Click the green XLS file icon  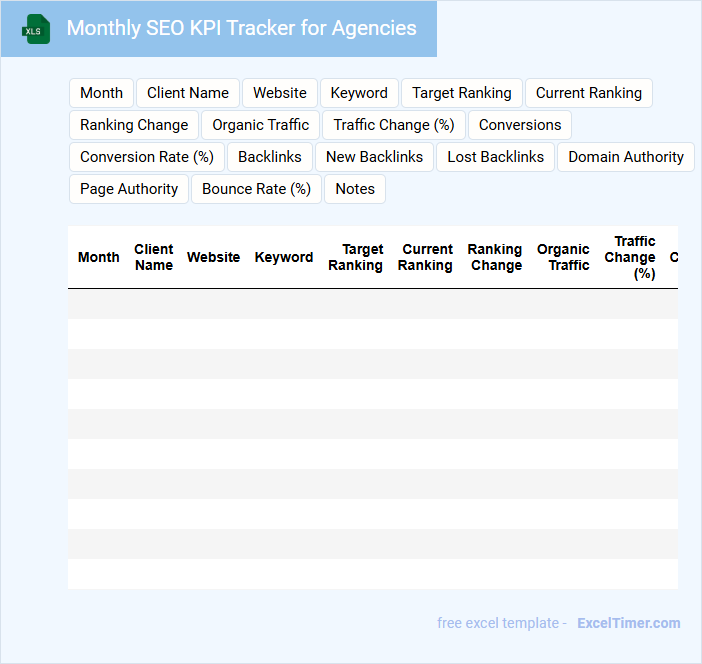coord(36,30)
